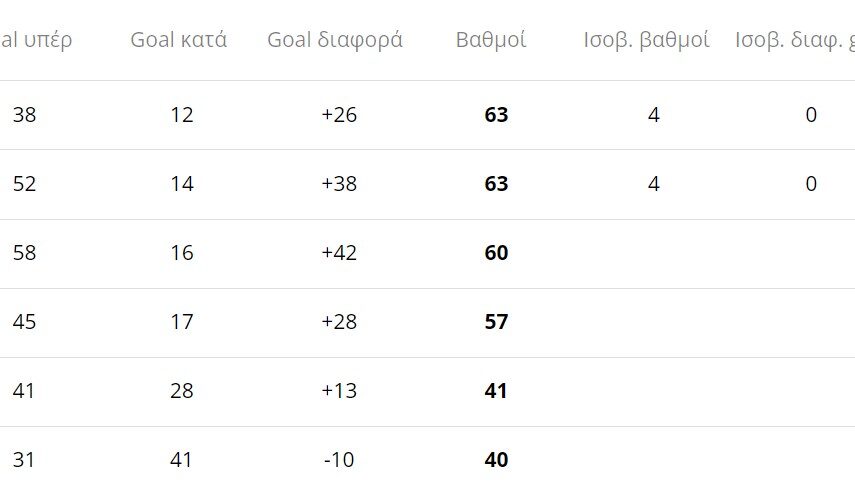Click the bold 60 points value
Image resolution: width=855 pixels, height=493 pixels.
click(496, 253)
